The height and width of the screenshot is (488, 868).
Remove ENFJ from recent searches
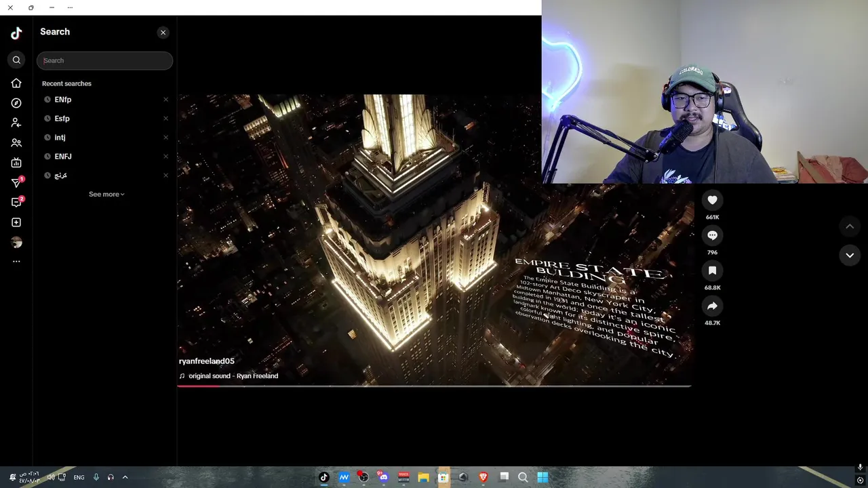click(165, 157)
